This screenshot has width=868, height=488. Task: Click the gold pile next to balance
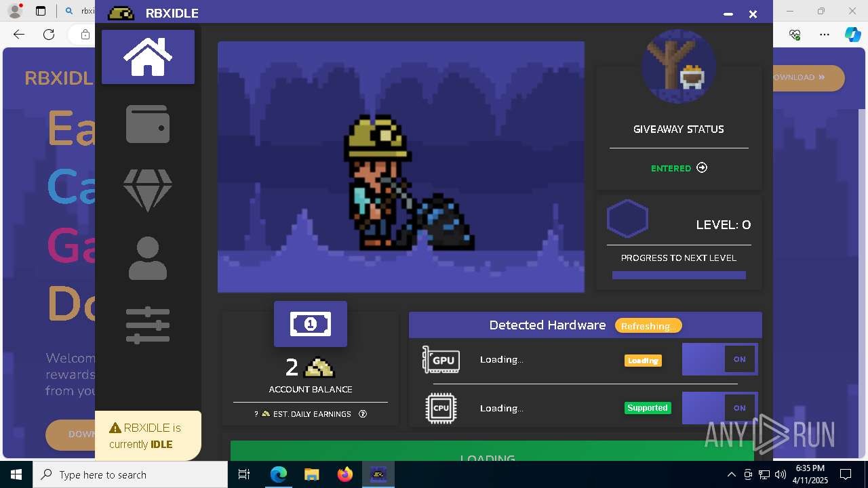pos(319,367)
